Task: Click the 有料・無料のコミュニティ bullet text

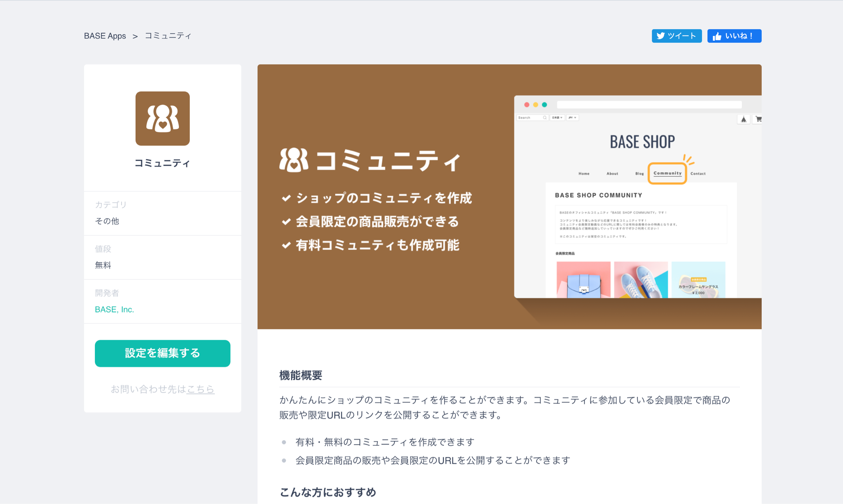Action: [385, 442]
